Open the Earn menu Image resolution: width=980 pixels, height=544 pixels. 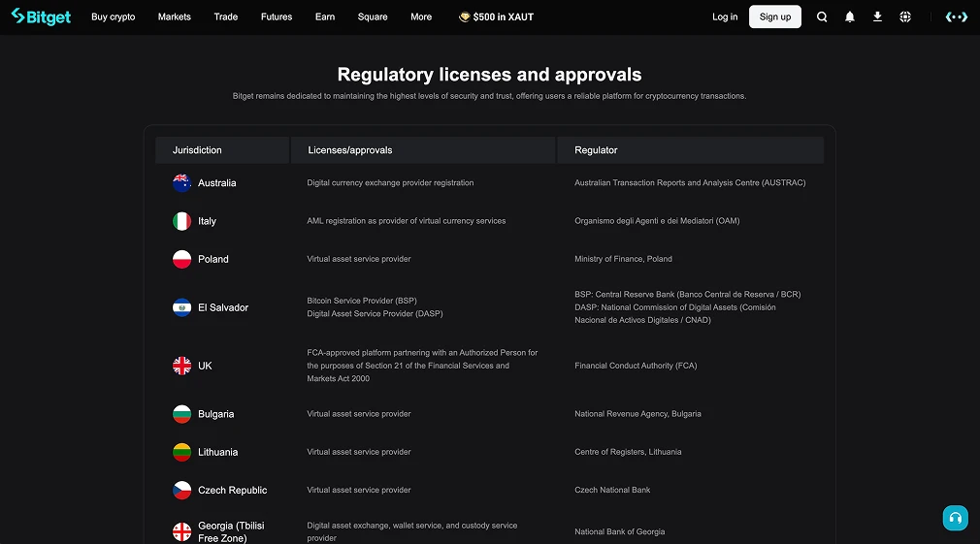point(325,16)
